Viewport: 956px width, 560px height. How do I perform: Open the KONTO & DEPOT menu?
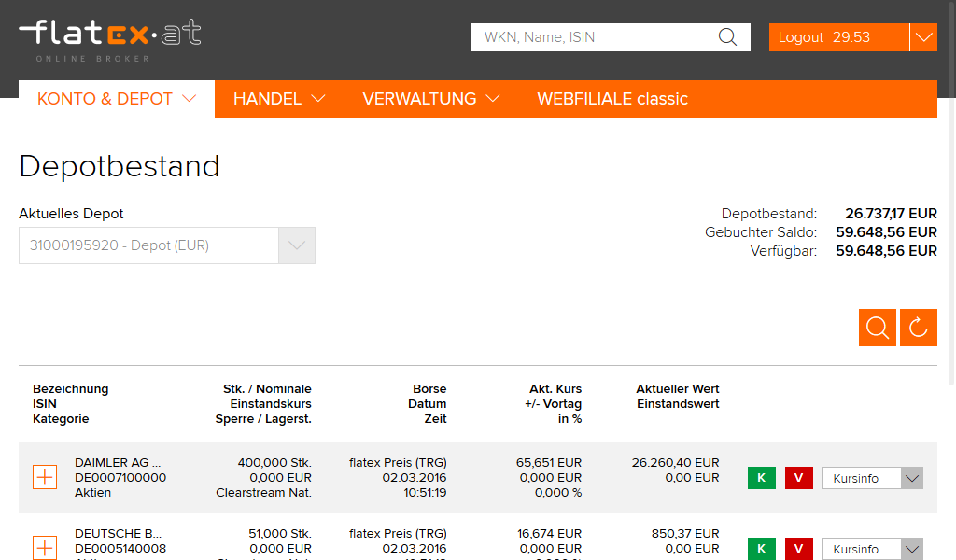click(117, 99)
